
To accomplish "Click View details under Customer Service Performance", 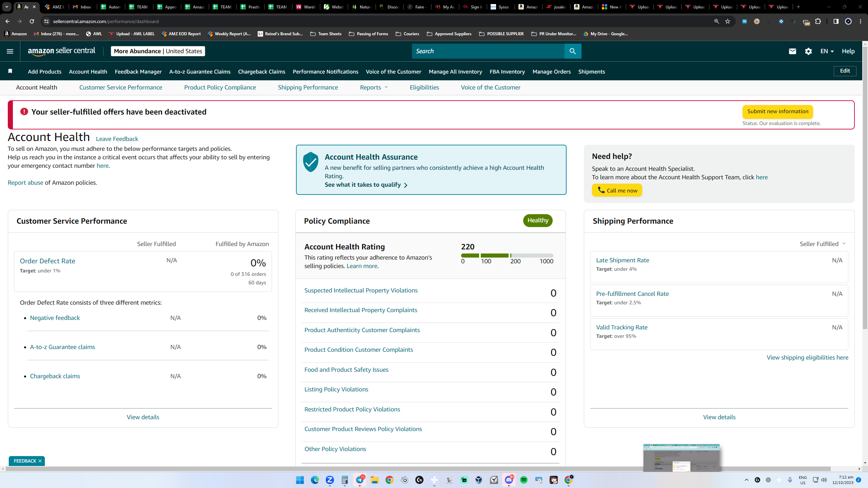I will coord(143,417).
